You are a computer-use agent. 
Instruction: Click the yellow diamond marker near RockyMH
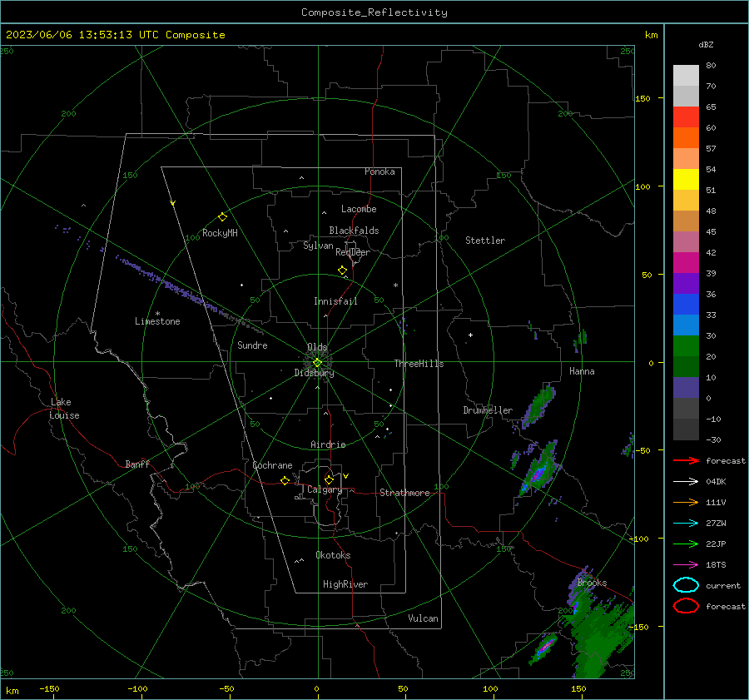[x=222, y=217]
